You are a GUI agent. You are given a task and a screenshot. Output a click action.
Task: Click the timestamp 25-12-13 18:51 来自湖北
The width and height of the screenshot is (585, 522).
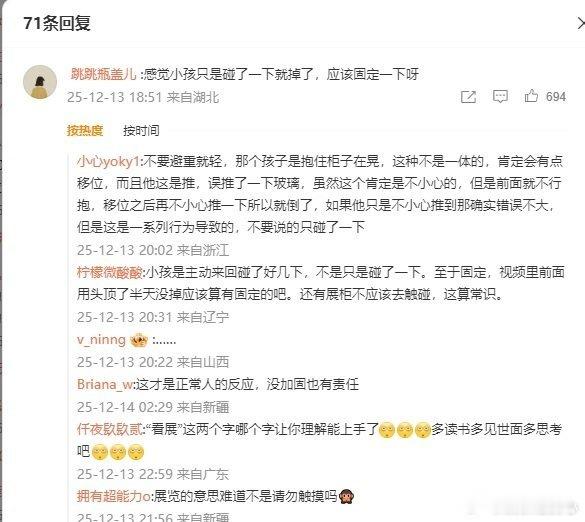tap(143, 97)
